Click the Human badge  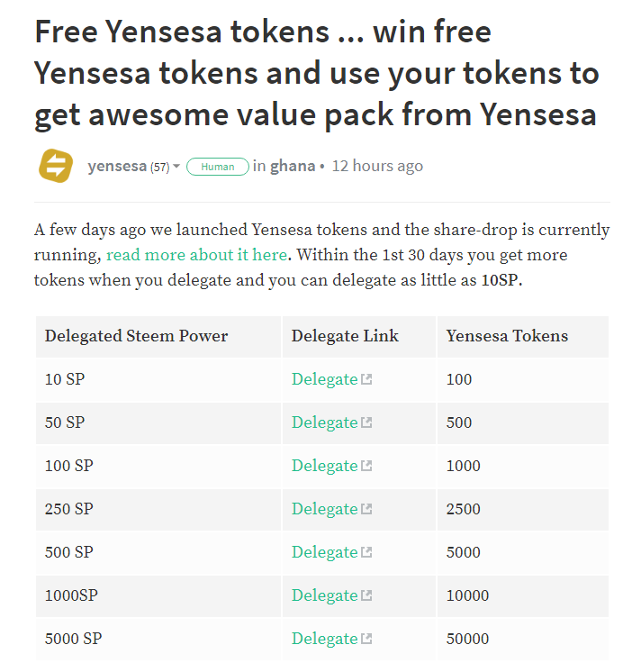[x=218, y=167]
